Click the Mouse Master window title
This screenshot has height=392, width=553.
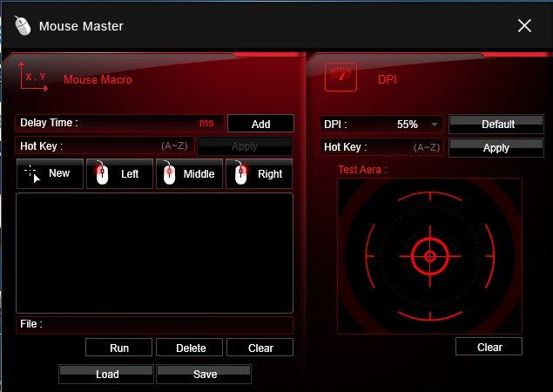(x=81, y=26)
